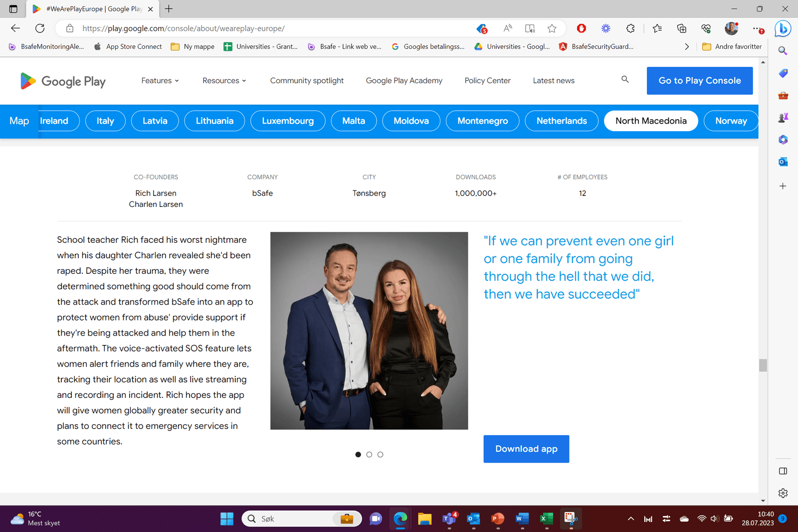
Task: Click the search magnifier next to Policy Center
Action: [x=625, y=80]
